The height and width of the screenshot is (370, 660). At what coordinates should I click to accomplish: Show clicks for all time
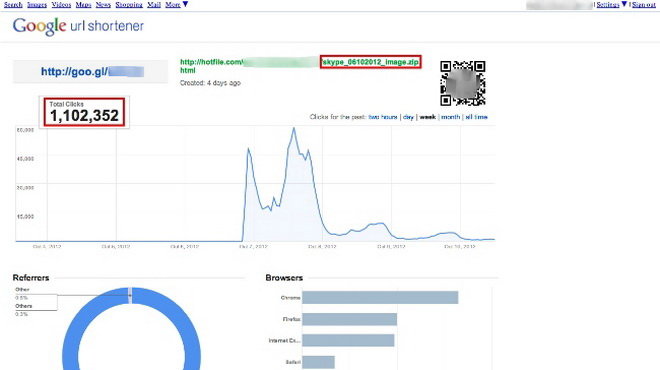coord(476,117)
